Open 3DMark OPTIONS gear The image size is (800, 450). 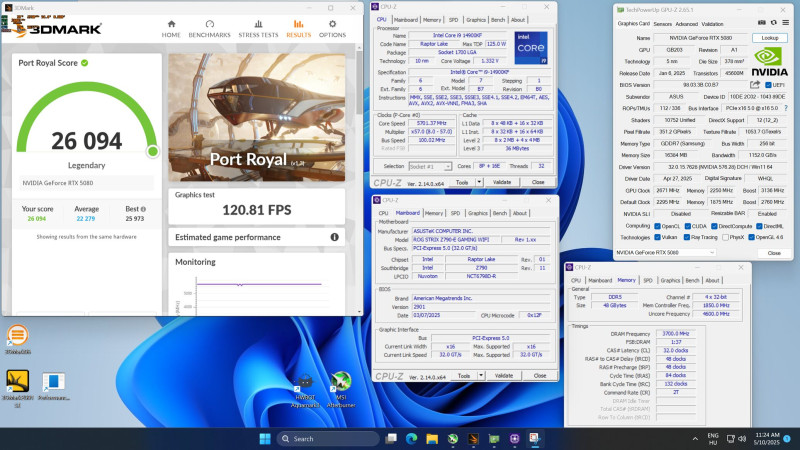click(x=332, y=27)
